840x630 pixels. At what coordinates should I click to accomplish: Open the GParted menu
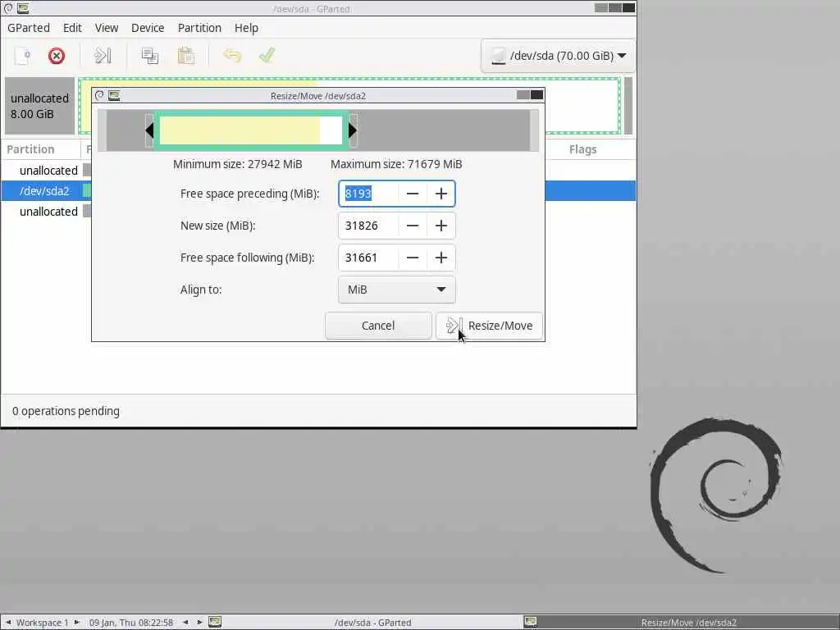pyautogui.click(x=29, y=28)
